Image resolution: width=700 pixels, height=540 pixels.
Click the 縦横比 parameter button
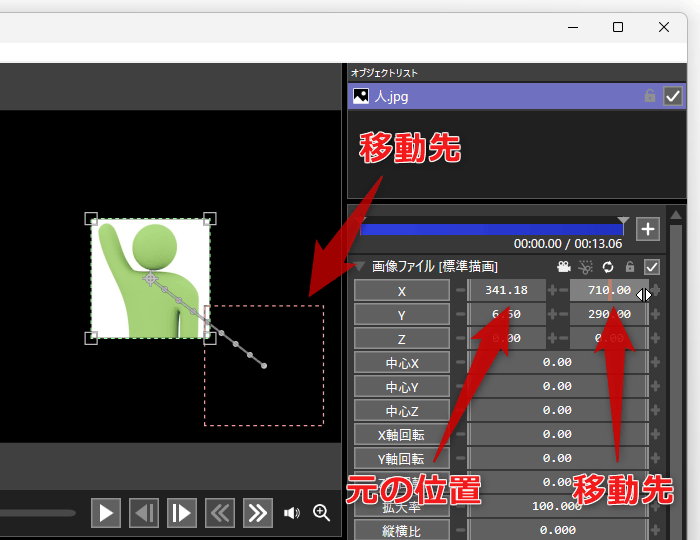coord(402,531)
